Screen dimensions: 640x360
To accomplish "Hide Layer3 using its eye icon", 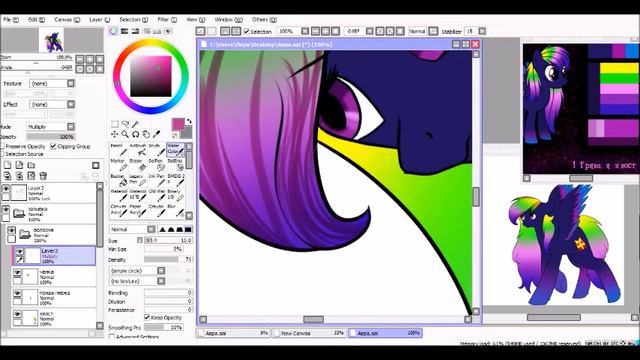I will (19, 252).
